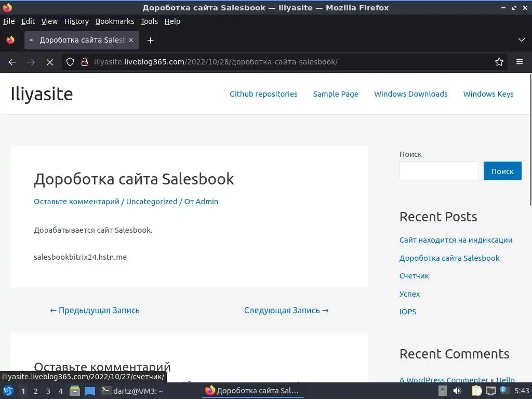Open a new tab with plus
This screenshot has width=532, height=399.
(x=150, y=41)
